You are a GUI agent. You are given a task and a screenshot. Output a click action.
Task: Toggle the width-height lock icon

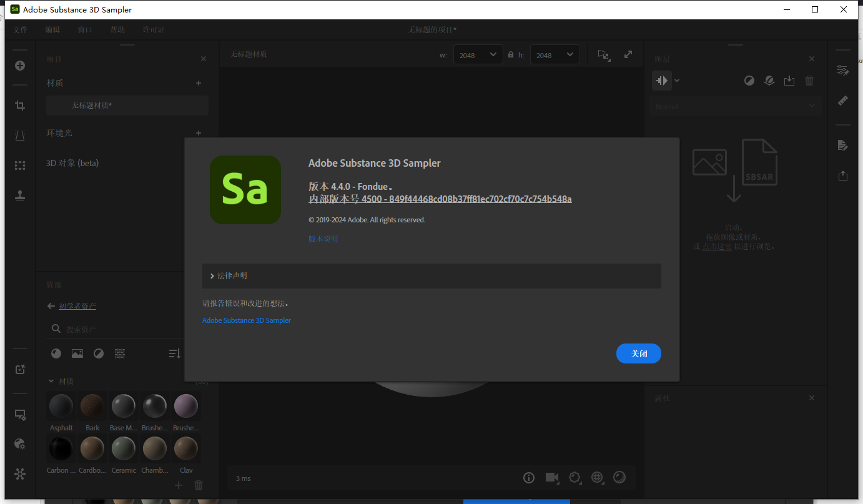click(x=511, y=55)
